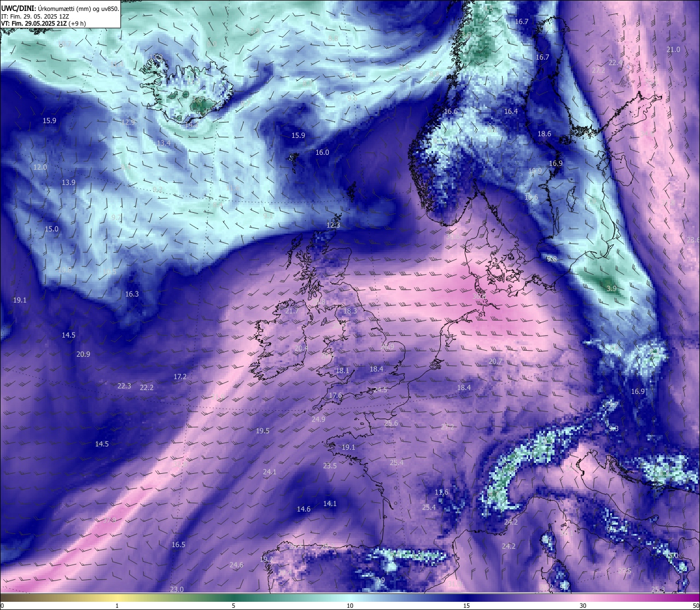The width and height of the screenshot is (700, 610).
Task: Click the 12.3 value above Scotland
Action: point(333,225)
